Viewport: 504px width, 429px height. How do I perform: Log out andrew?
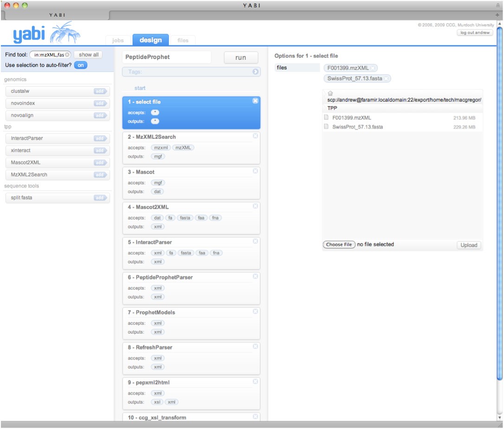[x=475, y=32]
